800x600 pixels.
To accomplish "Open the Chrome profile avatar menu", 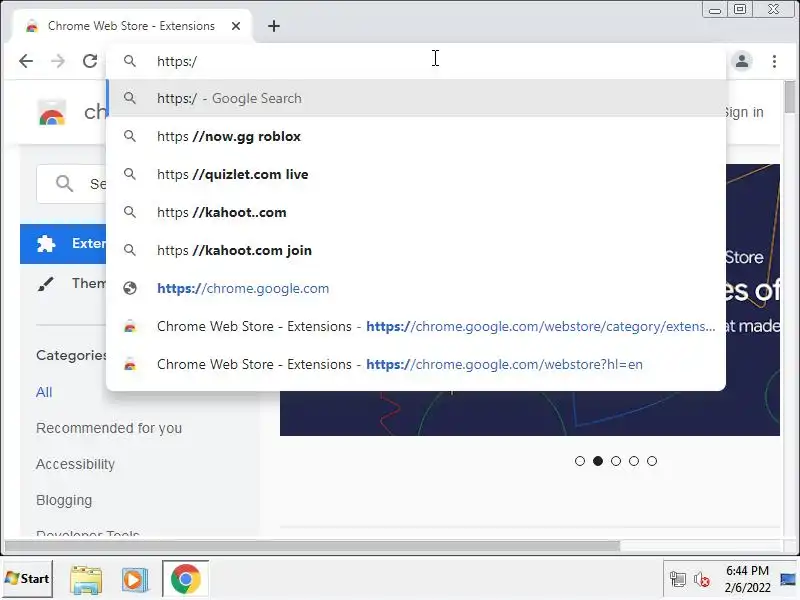I will pos(742,61).
